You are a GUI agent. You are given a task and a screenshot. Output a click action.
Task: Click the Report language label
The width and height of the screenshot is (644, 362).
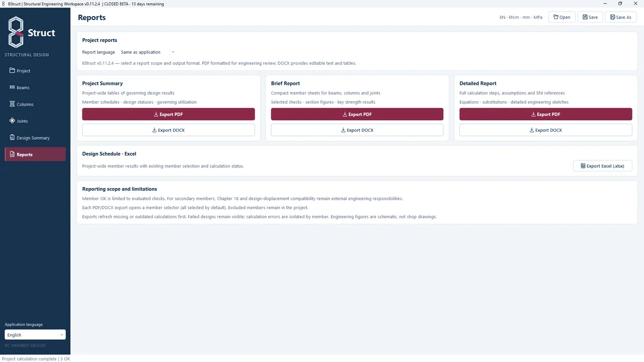click(99, 52)
